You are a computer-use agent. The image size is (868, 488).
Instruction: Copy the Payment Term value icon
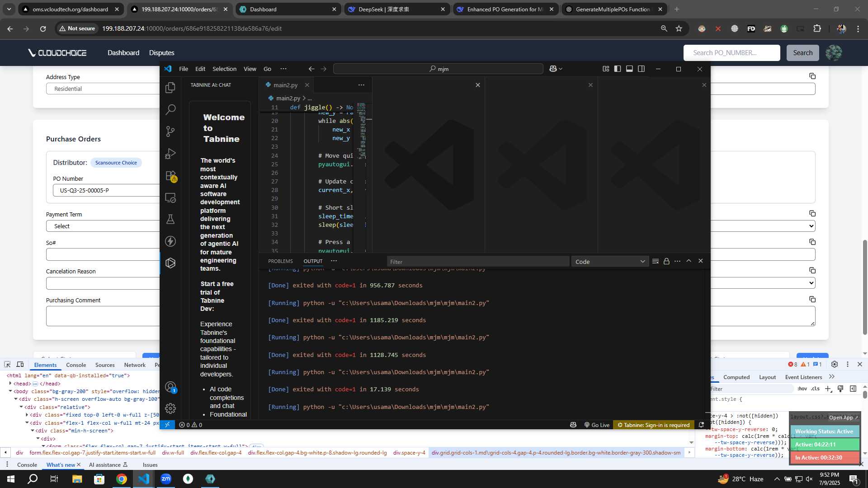tap(812, 213)
